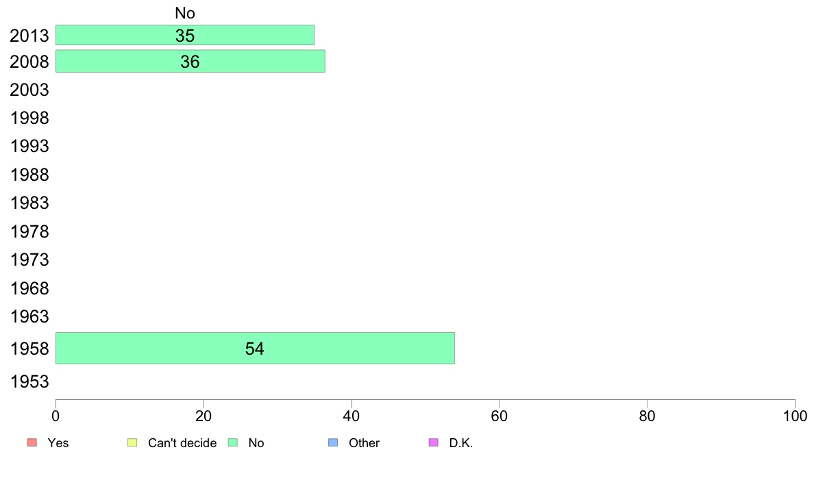Click the axis tick labeled 80

(647, 416)
